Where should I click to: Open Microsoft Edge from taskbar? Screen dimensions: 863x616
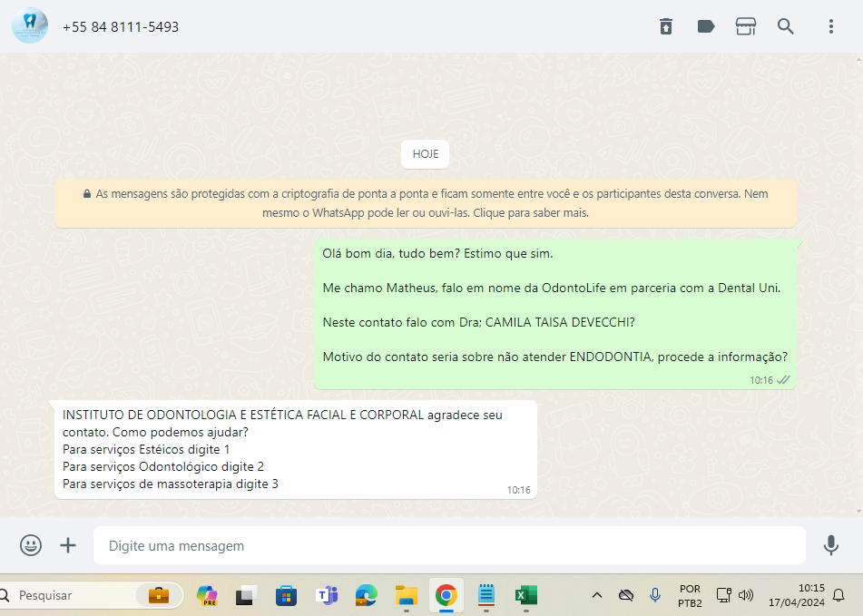366,595
